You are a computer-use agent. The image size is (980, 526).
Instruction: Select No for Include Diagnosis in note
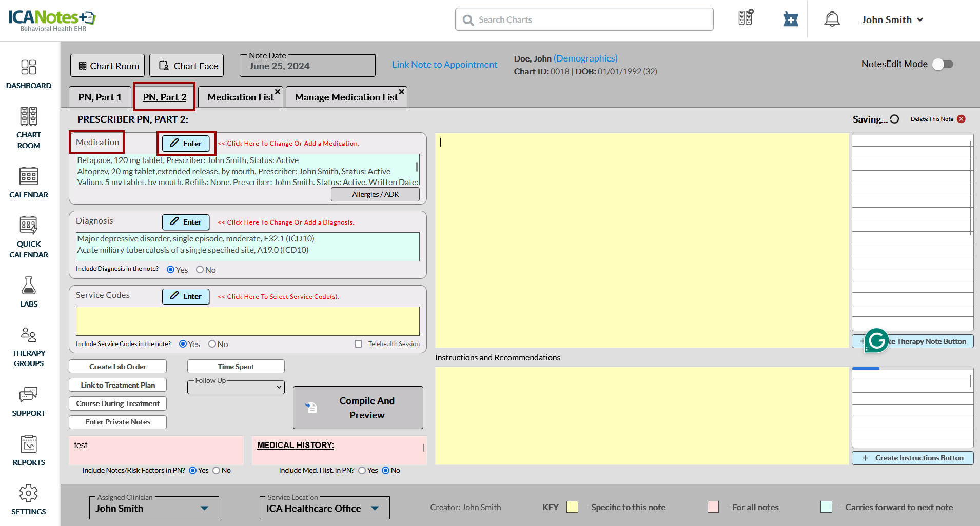(x=200, y=270)
